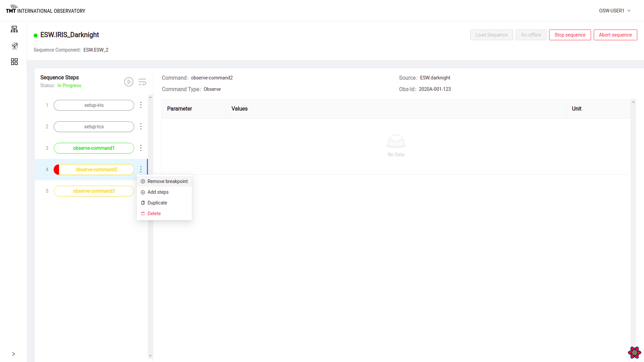Click the ESW.IRIS_Darknight sequencer title
This screenshot has width=644, height=362.
(x=70, y=35)
